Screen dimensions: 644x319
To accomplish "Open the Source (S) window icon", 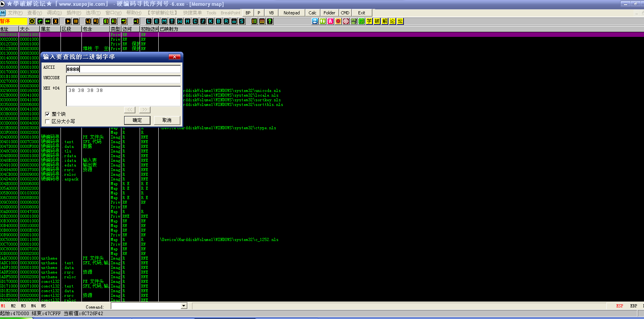I will pos(242,21).
